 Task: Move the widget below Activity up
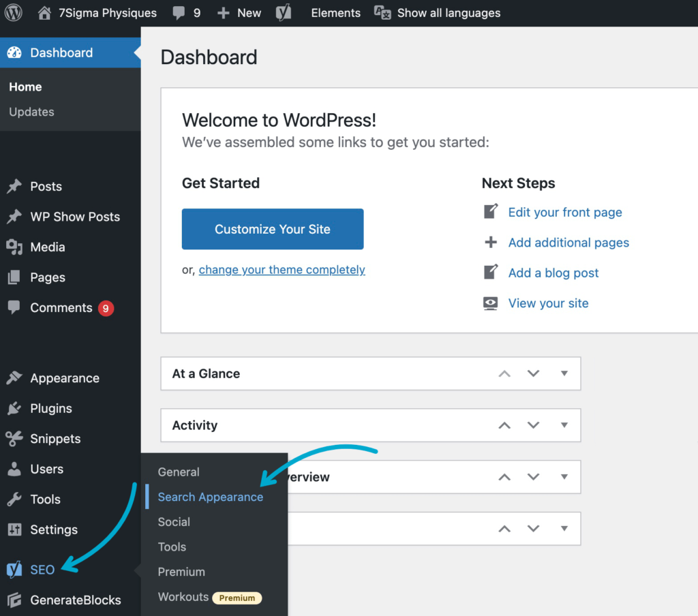(x=504, y=477)
